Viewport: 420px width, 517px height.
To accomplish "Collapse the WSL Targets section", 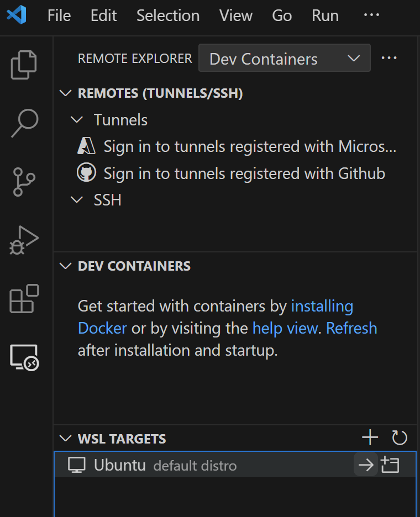I will click(65, 439).
